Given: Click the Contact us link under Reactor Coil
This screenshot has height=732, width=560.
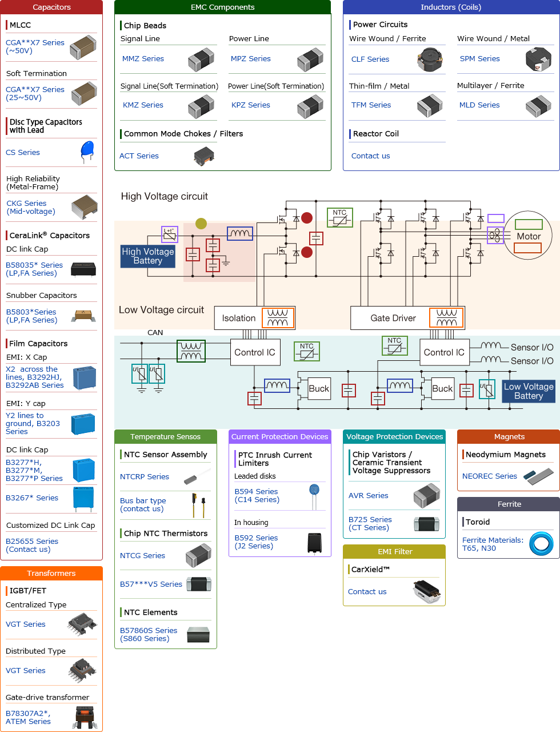Looking at the screenshot, I should 370,156.
